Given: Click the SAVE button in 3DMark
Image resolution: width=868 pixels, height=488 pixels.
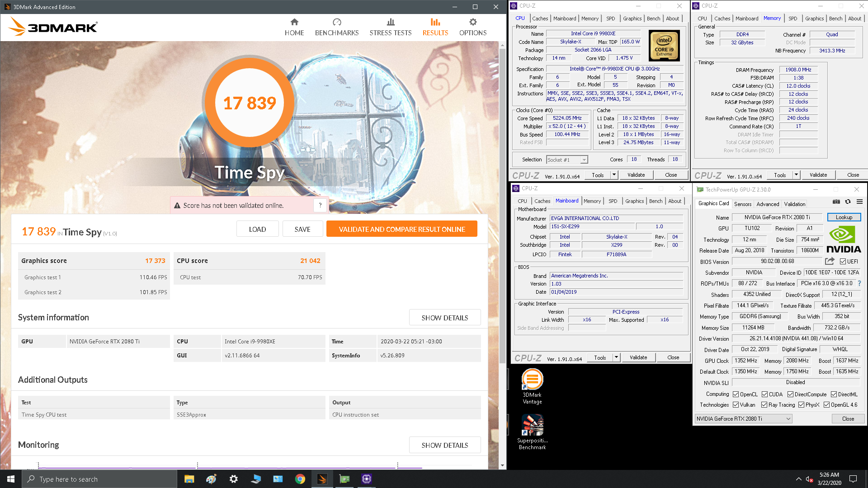Looking at the screenshot, I should point(302,229).
